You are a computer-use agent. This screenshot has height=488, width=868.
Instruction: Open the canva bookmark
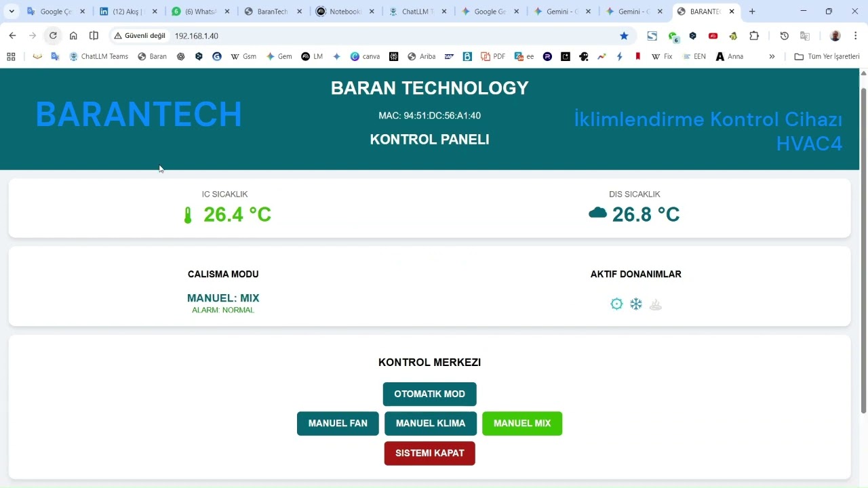[x=365, y=57]
